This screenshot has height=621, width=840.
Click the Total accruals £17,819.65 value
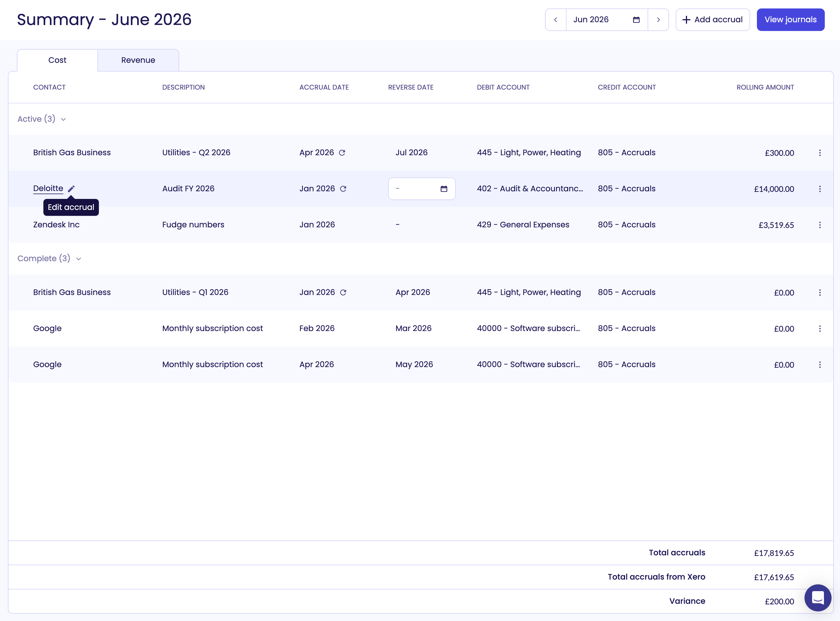pyautogui.click(x=774, y=553)
